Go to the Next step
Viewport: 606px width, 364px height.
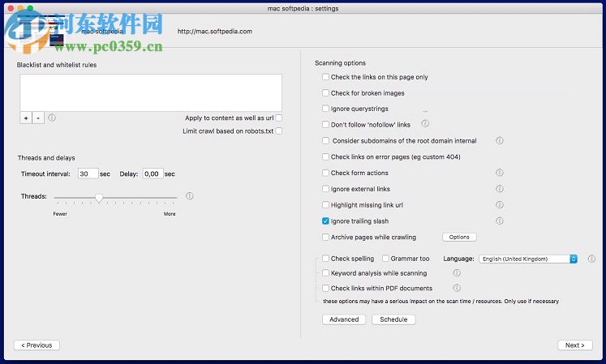pyautogui.click(x=574, y=345)
